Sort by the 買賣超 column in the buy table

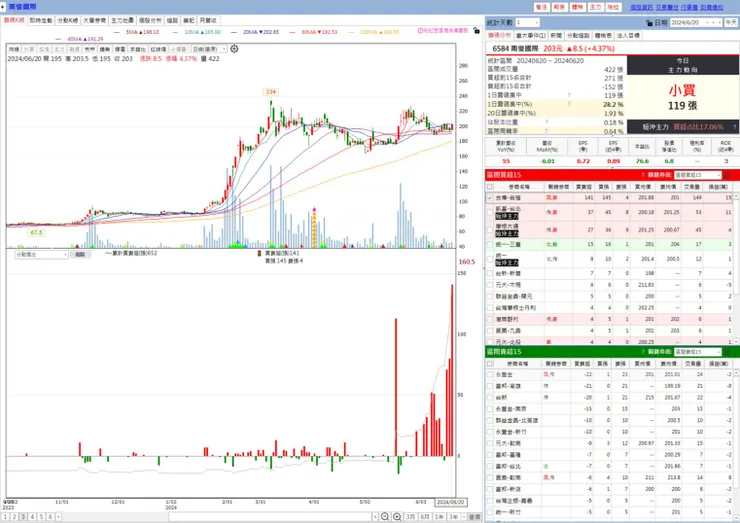(584, 187)
